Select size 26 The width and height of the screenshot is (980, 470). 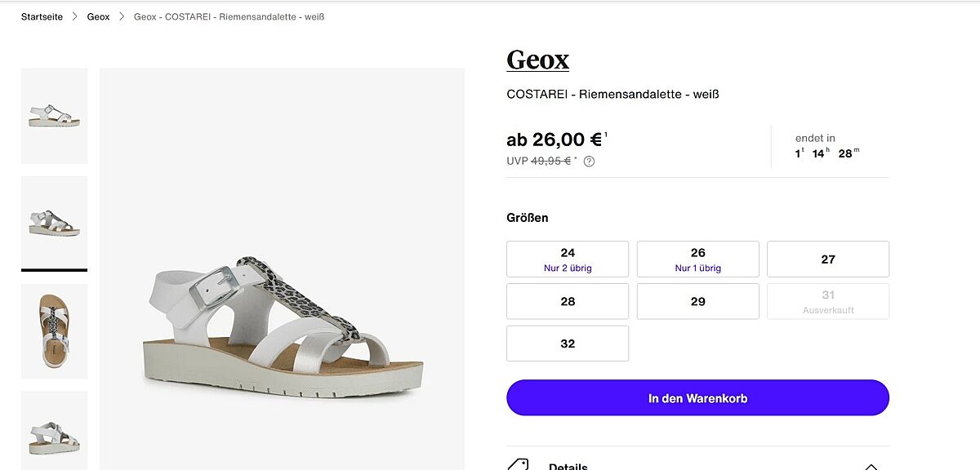[x=697, y=259]
